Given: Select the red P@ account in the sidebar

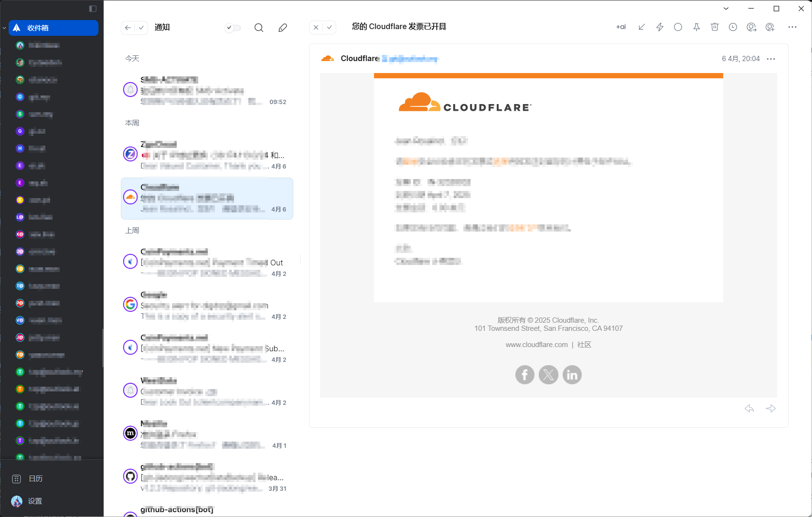Looking at the screenshot, I should pyautogui.click(x=20, y=303).
